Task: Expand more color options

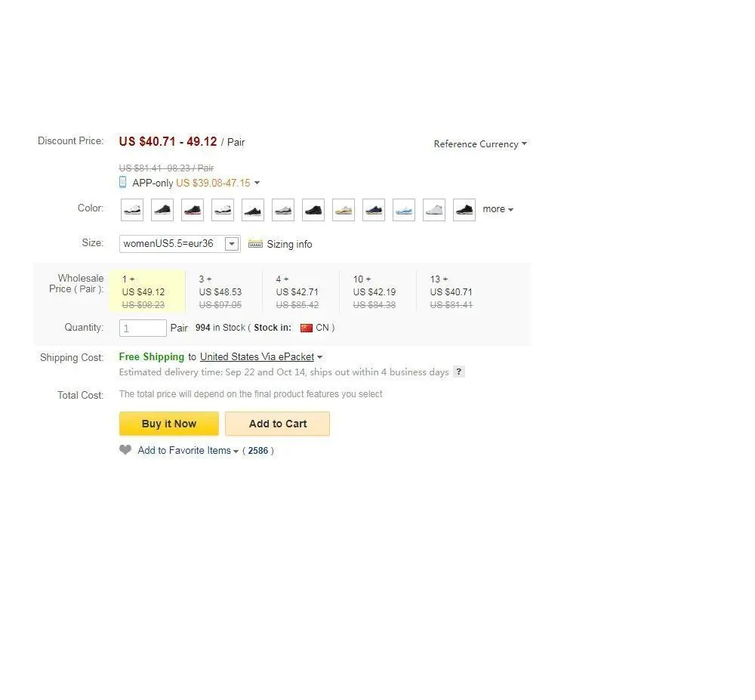Action: click(x=498, y=209)
